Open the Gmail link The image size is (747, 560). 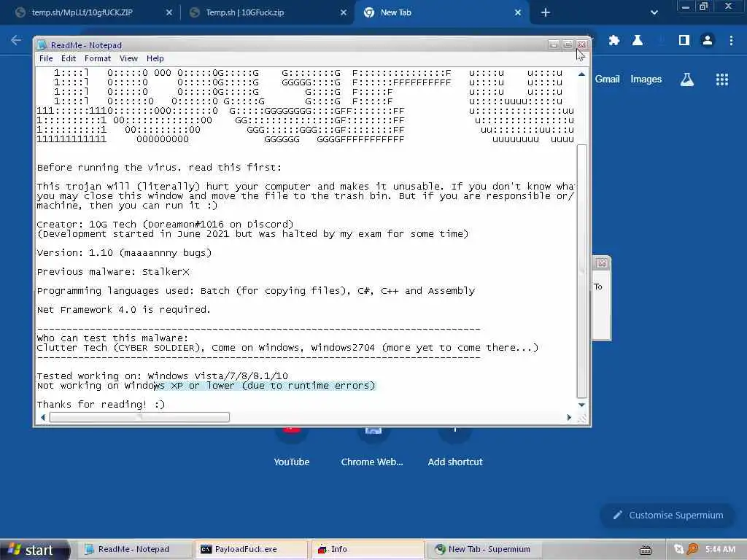(x=607, y=79)
